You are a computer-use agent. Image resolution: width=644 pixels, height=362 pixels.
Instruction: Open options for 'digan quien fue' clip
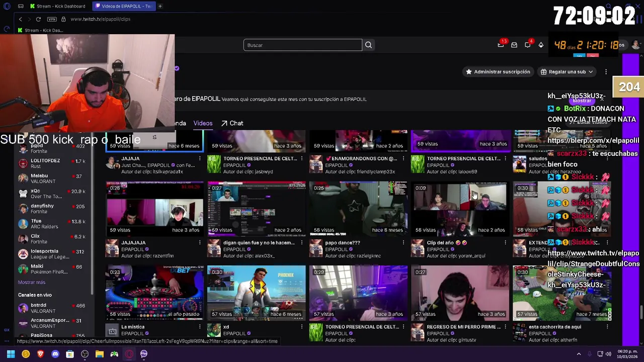(301, 243)
